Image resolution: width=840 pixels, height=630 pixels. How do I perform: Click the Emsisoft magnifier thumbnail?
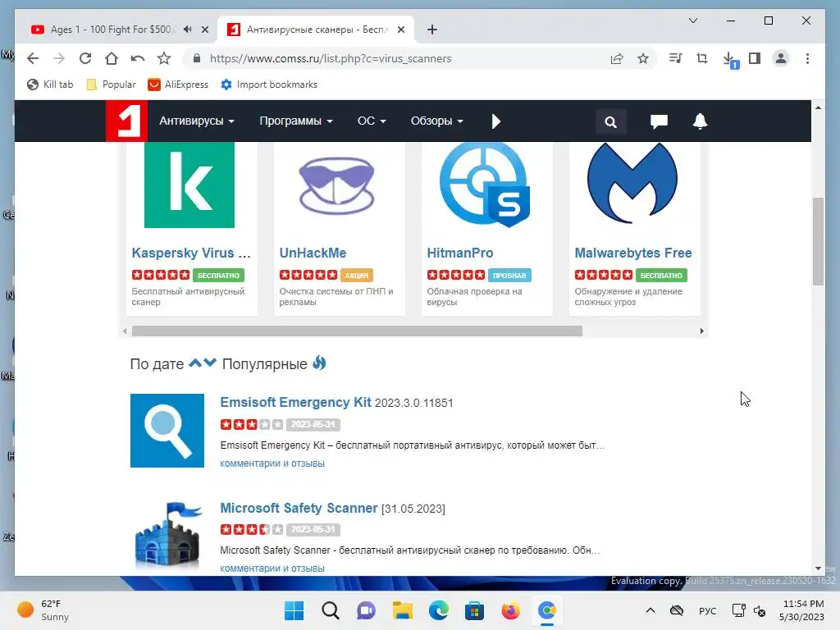(x=167, y=431)
